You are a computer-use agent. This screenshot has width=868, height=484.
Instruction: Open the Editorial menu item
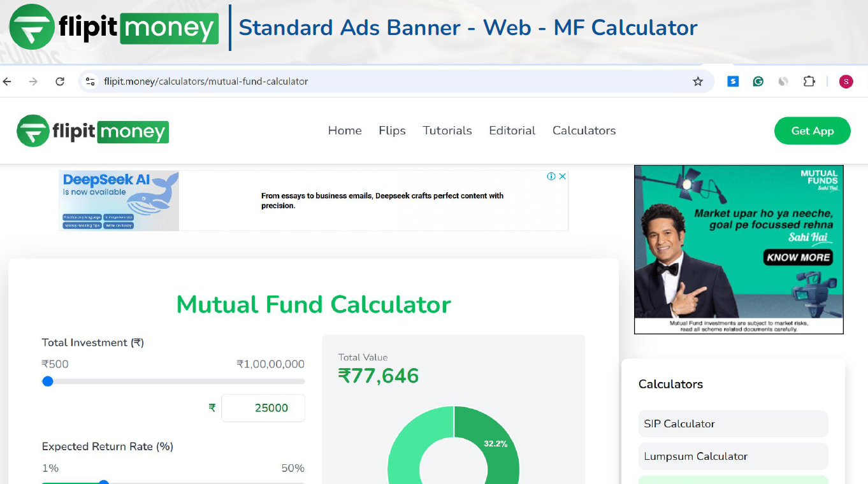[x=512, y=131]
